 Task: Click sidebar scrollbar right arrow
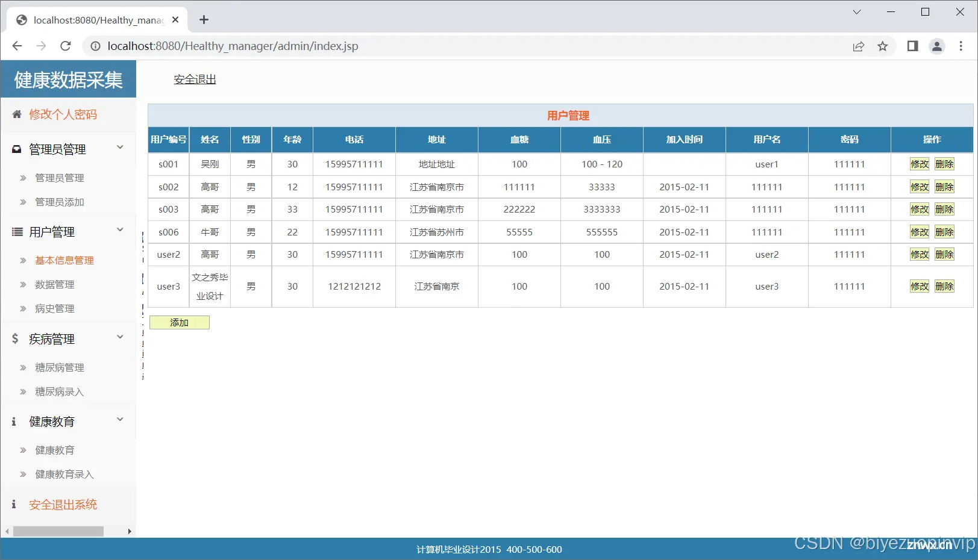coord(129,531)
